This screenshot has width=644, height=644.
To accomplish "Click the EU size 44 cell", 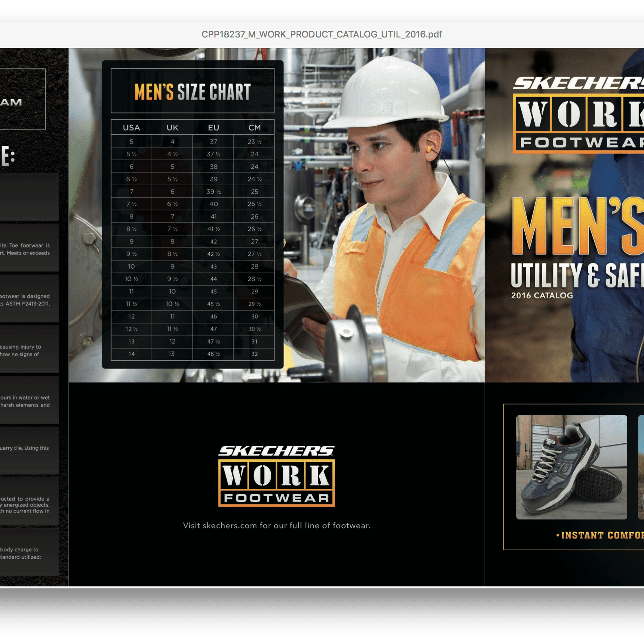I will click(x=213, y=279).
